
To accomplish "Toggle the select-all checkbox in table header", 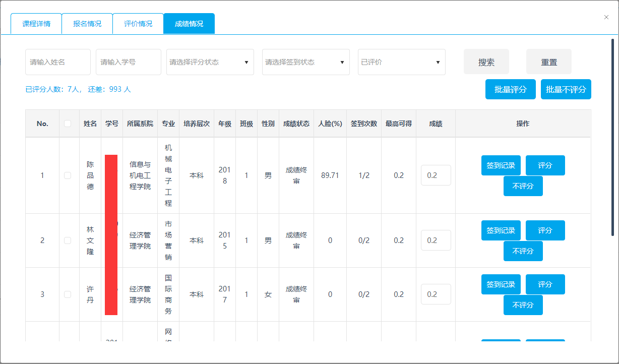I will 68,124.
